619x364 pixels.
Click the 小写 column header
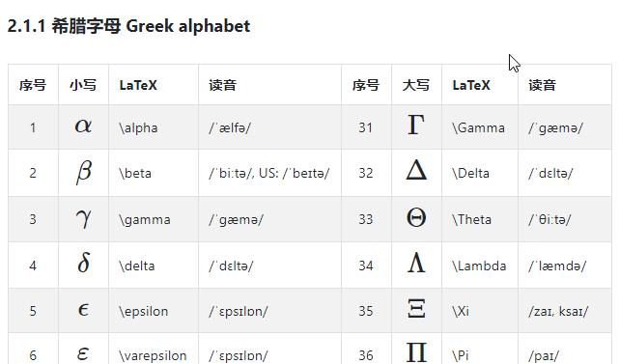pos(83,85)
